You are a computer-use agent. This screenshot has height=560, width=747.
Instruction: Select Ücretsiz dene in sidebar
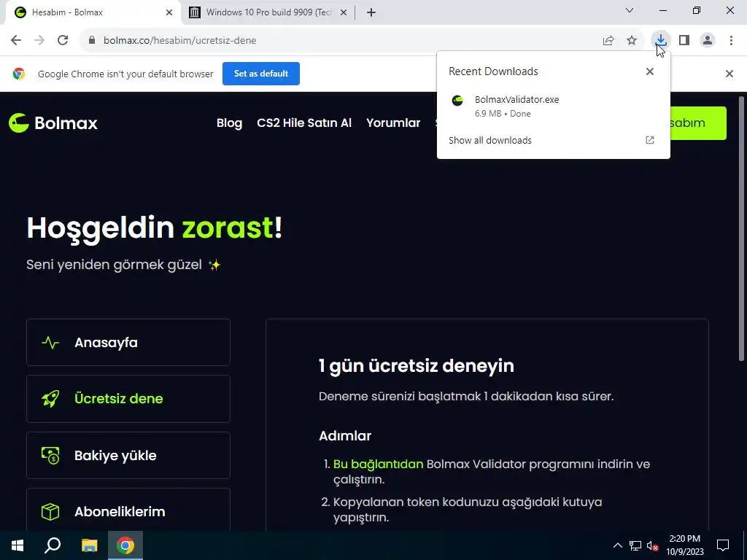pos(128,399)
